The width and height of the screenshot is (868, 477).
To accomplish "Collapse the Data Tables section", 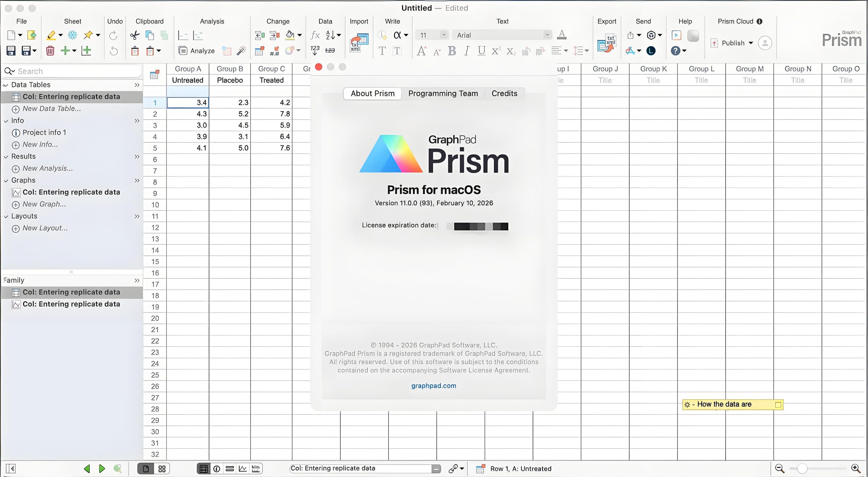I will [x=5, y=85].
